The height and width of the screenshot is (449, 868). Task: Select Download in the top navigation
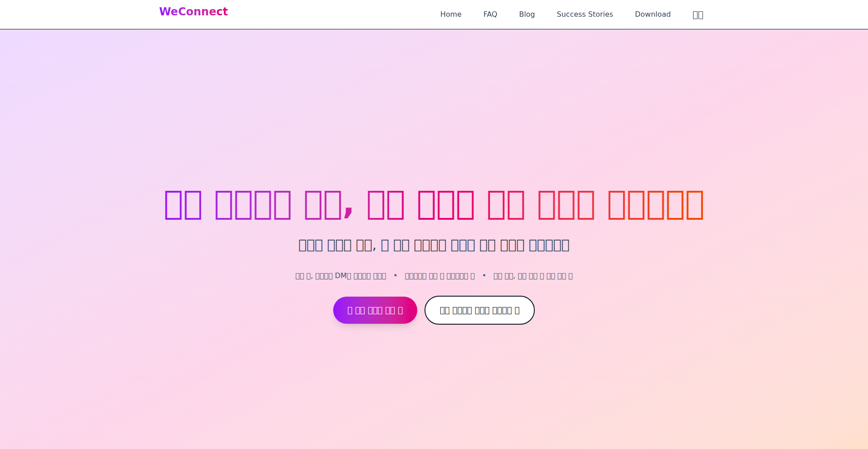pyautogui.click(x=653, y=14)
